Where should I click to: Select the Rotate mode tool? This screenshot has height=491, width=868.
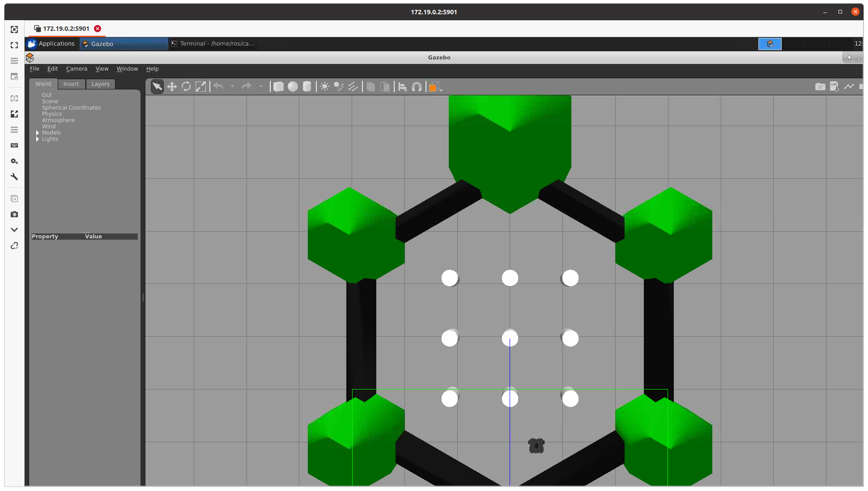pos(186,86)
